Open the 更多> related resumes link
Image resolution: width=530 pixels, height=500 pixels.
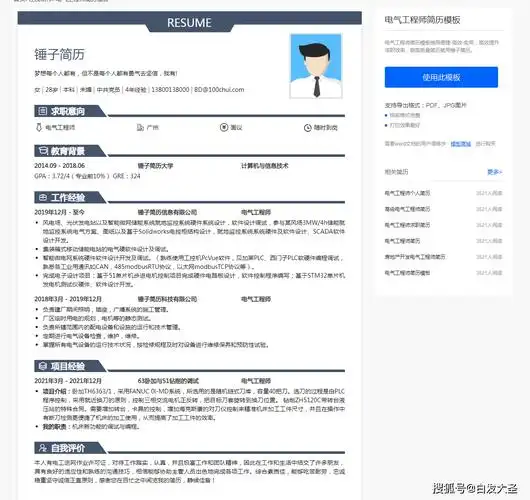tap(495, 172)
